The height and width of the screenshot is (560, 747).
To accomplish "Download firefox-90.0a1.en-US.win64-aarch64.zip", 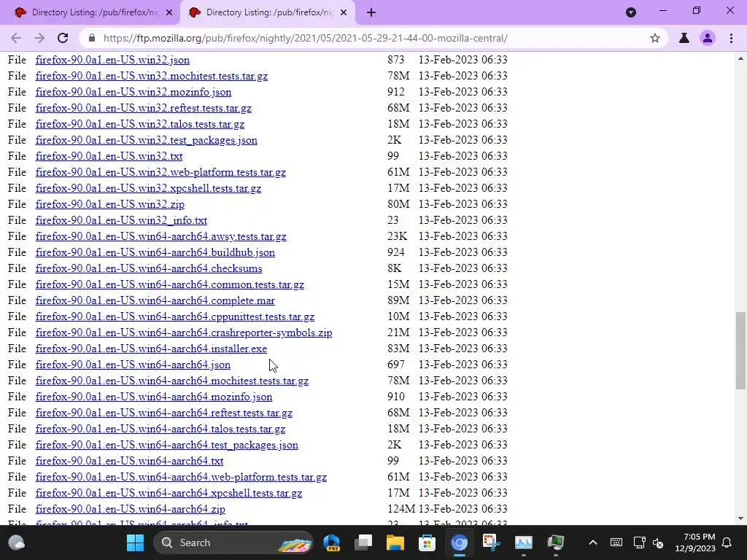I will click(x=131, y=509).
